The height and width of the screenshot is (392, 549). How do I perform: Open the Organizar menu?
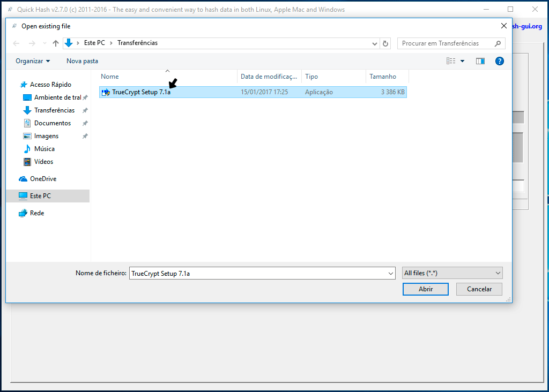pyautogui.click(x=33, y=61)
